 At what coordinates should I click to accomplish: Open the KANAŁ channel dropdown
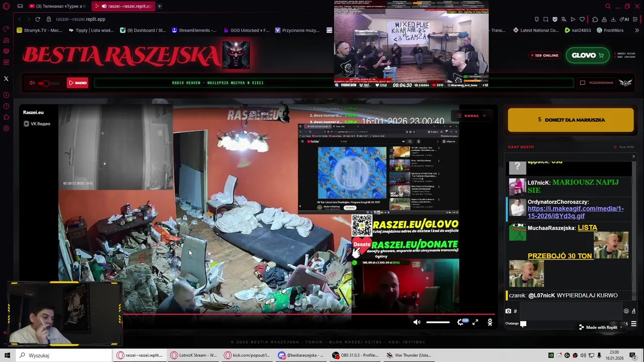[471, 116]
